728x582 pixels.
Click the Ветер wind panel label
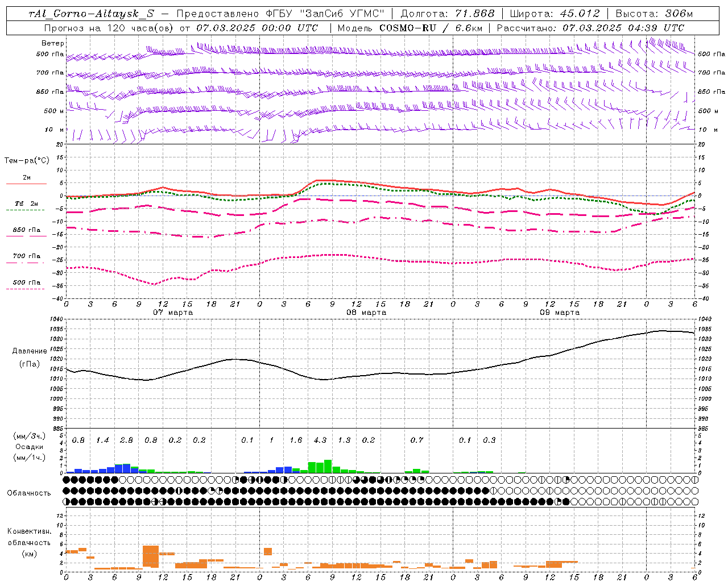click(53, 43)
